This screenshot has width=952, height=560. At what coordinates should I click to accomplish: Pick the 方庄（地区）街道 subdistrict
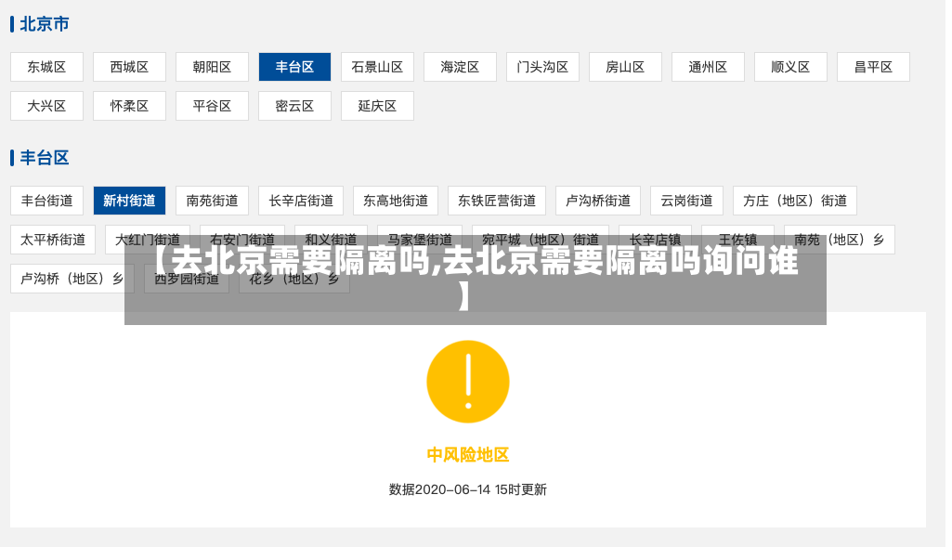tap(795, 201)
